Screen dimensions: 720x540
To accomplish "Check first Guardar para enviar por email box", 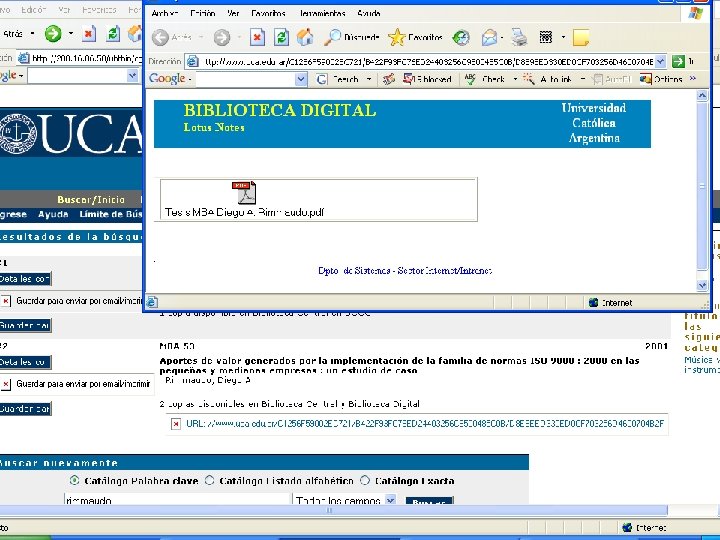I will pos(6,301).
